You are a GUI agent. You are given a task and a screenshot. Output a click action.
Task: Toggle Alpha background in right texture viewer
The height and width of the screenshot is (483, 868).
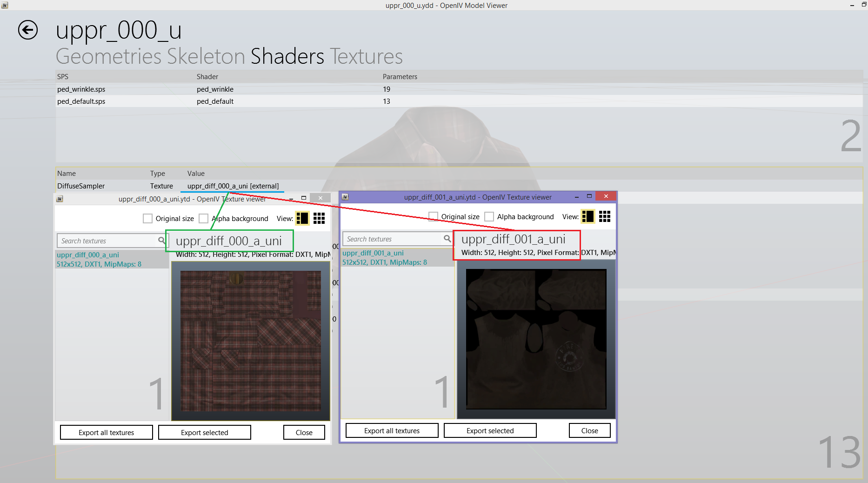tap(489, 217)
